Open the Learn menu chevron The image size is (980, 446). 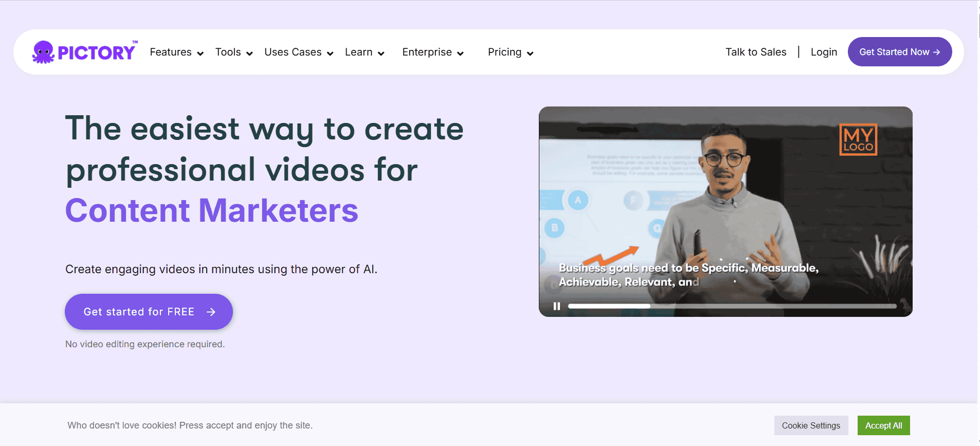tap(381, 53)
